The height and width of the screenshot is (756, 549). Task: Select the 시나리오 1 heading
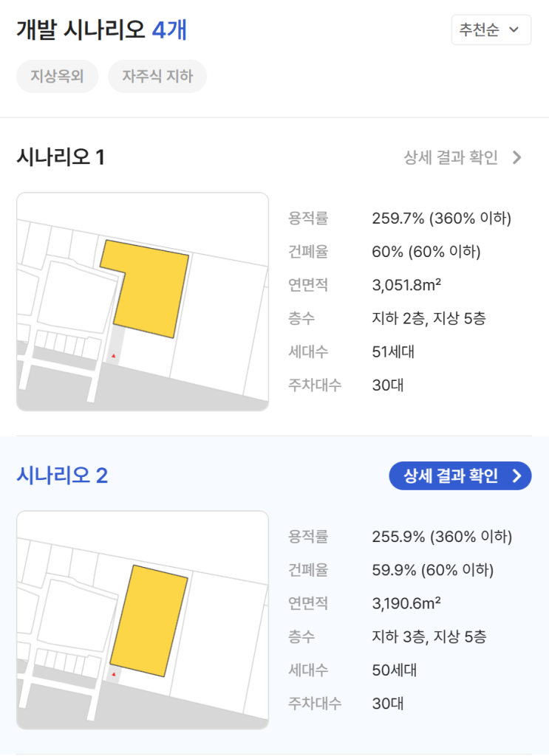61,157
